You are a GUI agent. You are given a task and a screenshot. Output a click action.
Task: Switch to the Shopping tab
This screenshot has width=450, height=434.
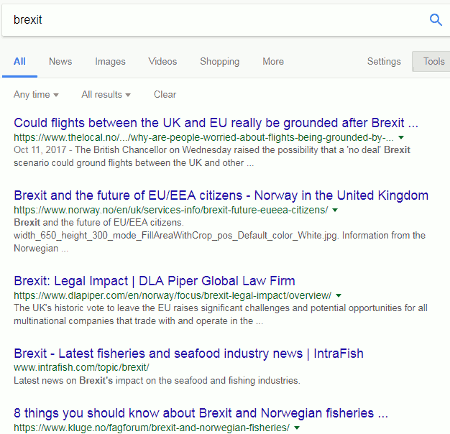(220, 62)
